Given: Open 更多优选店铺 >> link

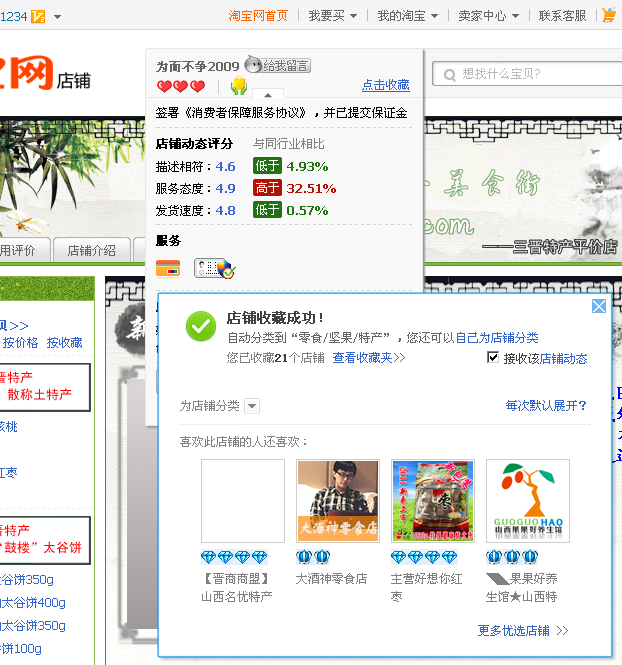Looking at the screenshot, I should pyautogui.click(x=523, y=631).
